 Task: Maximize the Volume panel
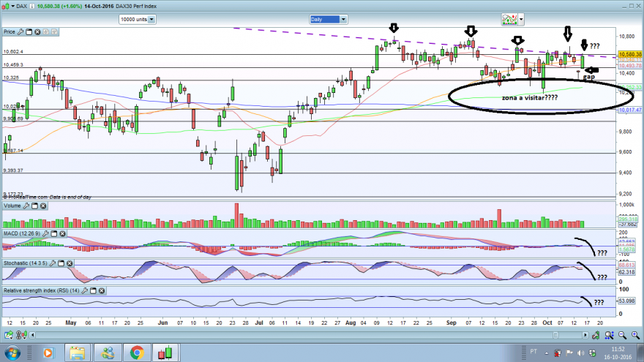[34, 205]
